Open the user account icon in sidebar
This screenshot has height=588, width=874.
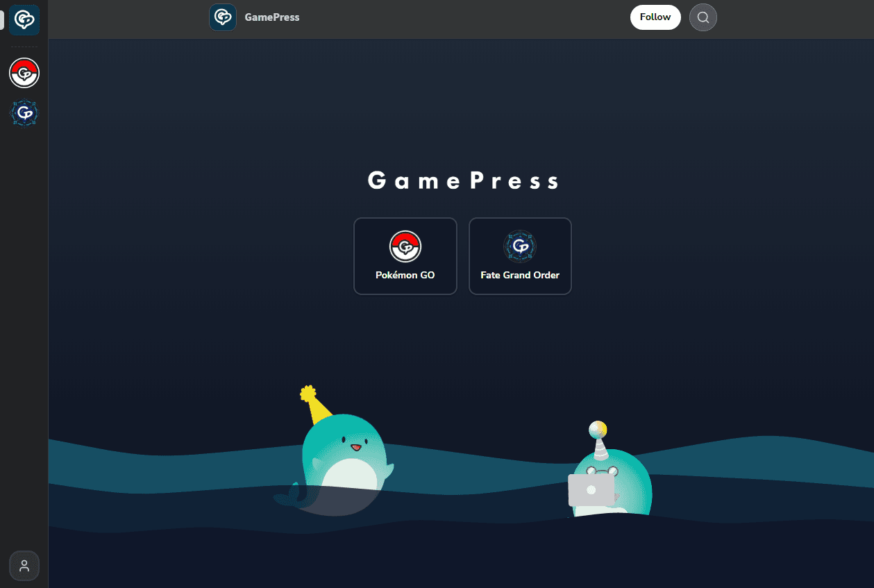pos(24,566)
